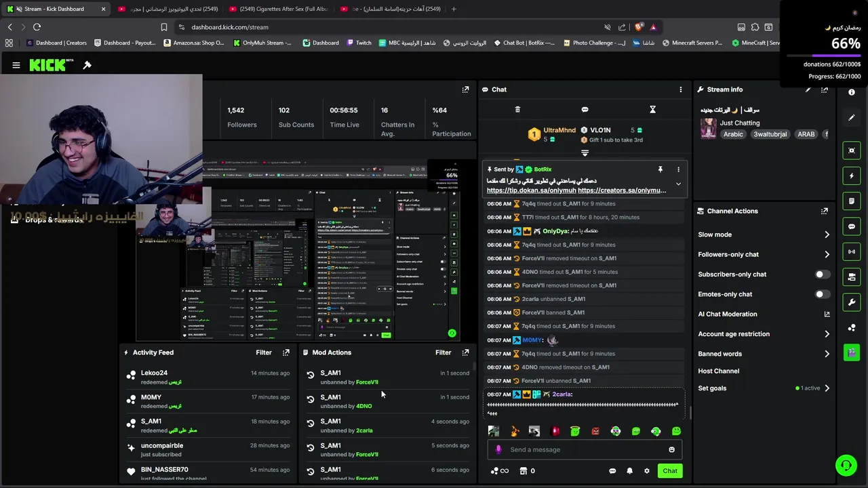Image resolution: width=868 pixels, height=488 pixels.
Task: Pop out the stream stats panel
Action: [x=465, y=89]
